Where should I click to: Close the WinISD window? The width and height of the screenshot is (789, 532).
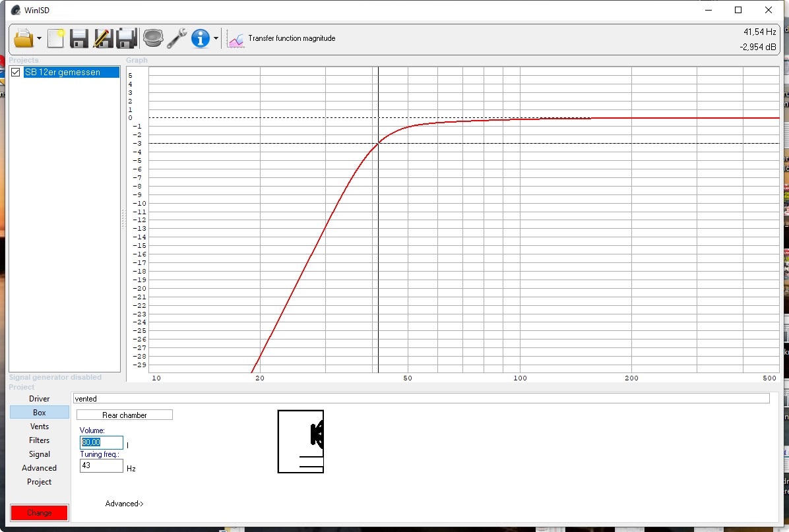[x=769, y=10]
